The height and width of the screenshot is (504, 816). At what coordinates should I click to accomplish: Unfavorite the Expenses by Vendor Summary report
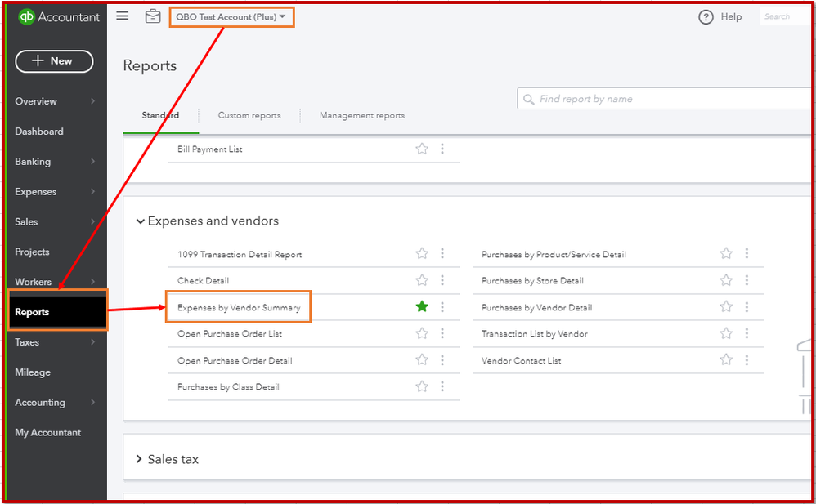point(422,307)
